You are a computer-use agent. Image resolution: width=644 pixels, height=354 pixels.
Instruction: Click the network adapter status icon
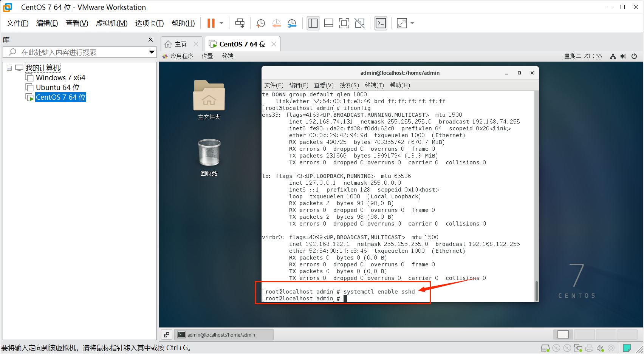(578, 348)
